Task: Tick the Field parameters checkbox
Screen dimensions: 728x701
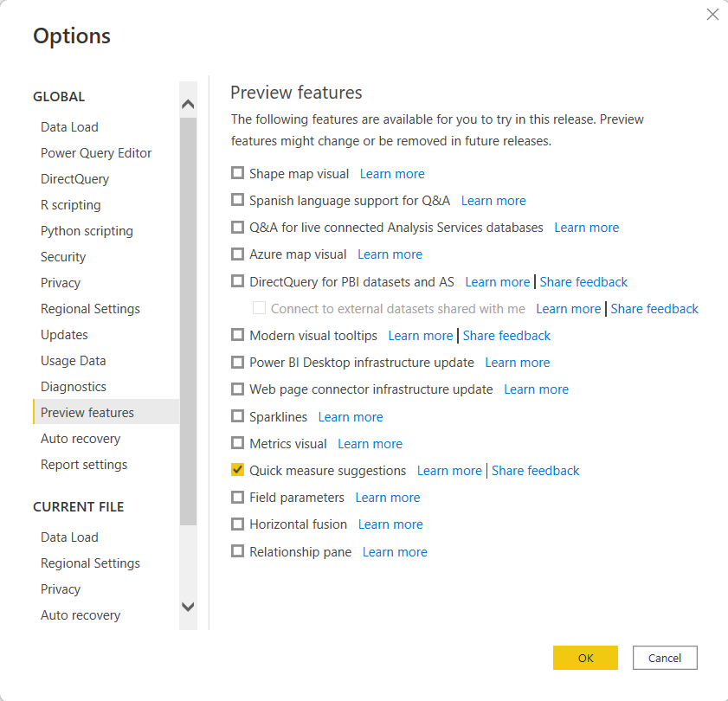Action: click(x=238, y=498)
